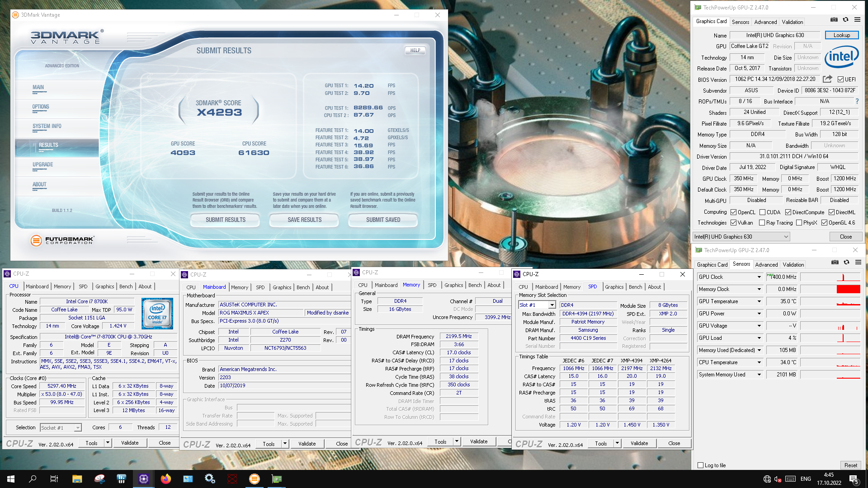Toggle the CUDA checkbox
868x488 pixels.
[x=763, y=212]
